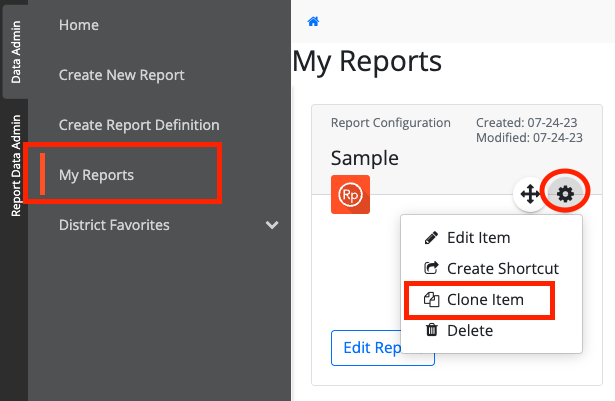Screen dimensions: 615x401
Task: Open Create Report Definition in the sidebar
Action: (x=139, y=125)
